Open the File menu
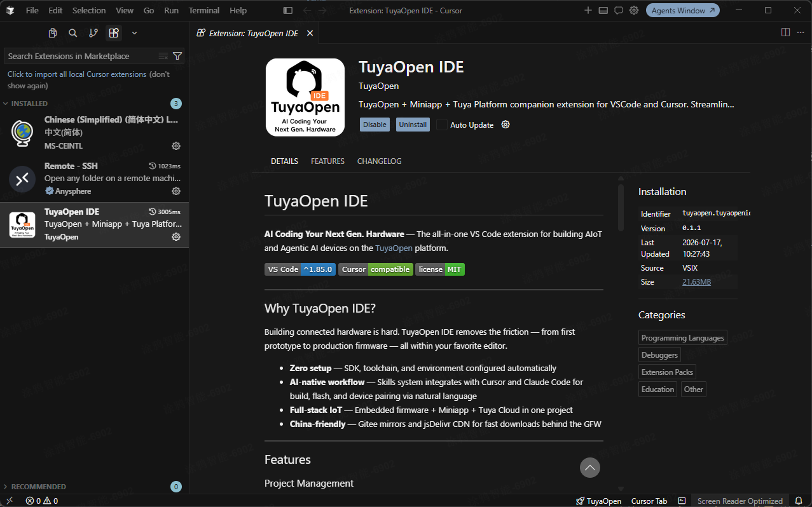Screen dimensions: 812x507 tap(32, 10)
